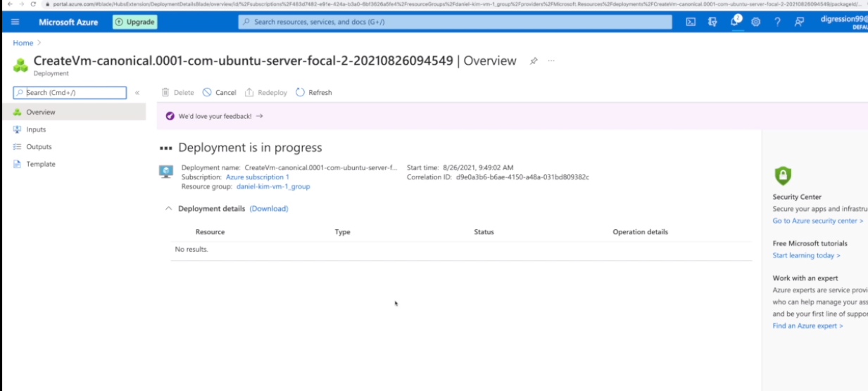Click the 'No results.' table row
The width and height of the screenshot is (868, 391).
461,250
